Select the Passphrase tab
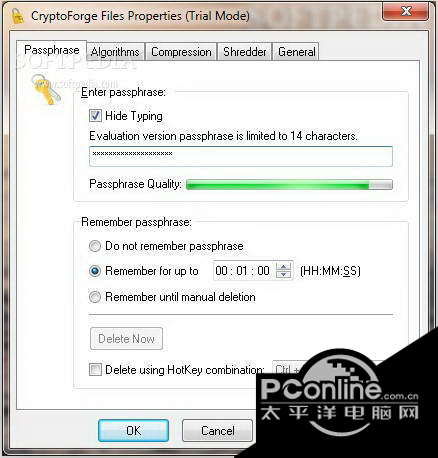This screenshot has height=458, width=438. point(52,50)
